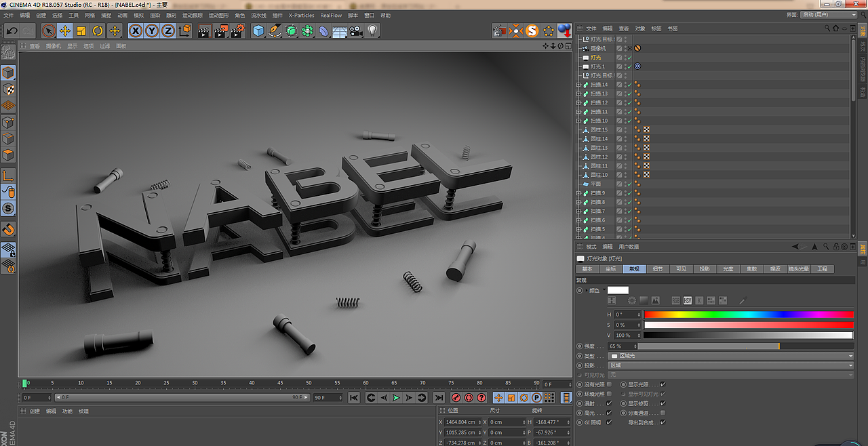Enable the 没有光照 checkbox
This screenshot has width=868, height=446.
tap(609, 384)
